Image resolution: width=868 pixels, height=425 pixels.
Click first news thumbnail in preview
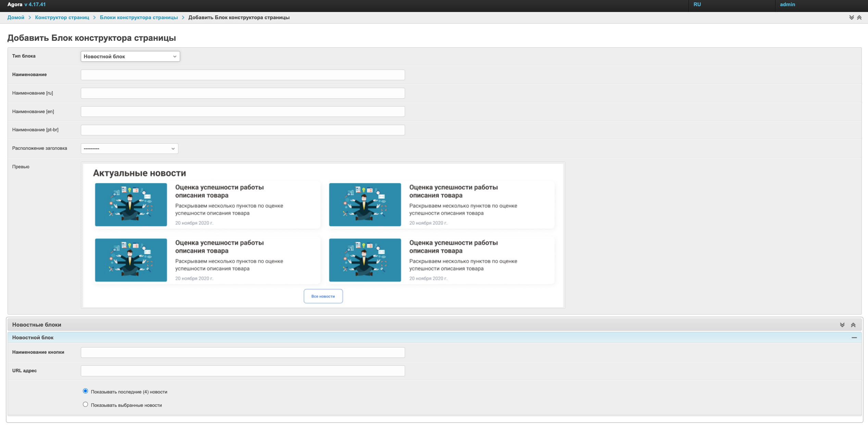point(131,205)
